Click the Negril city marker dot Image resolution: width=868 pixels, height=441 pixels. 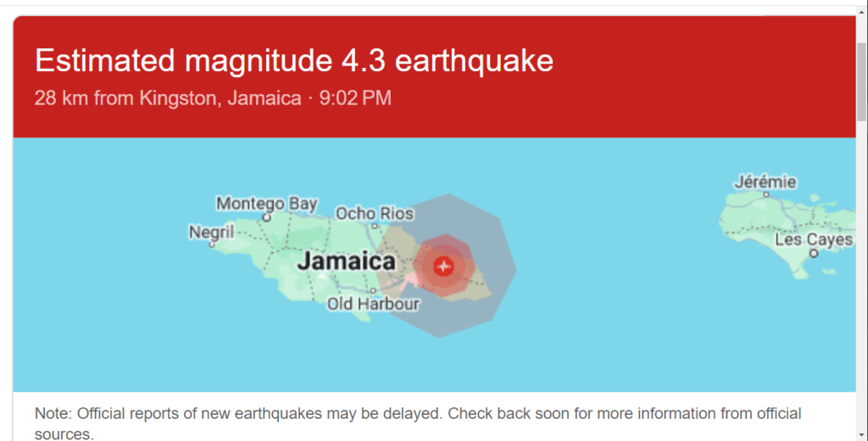point(211,244)
